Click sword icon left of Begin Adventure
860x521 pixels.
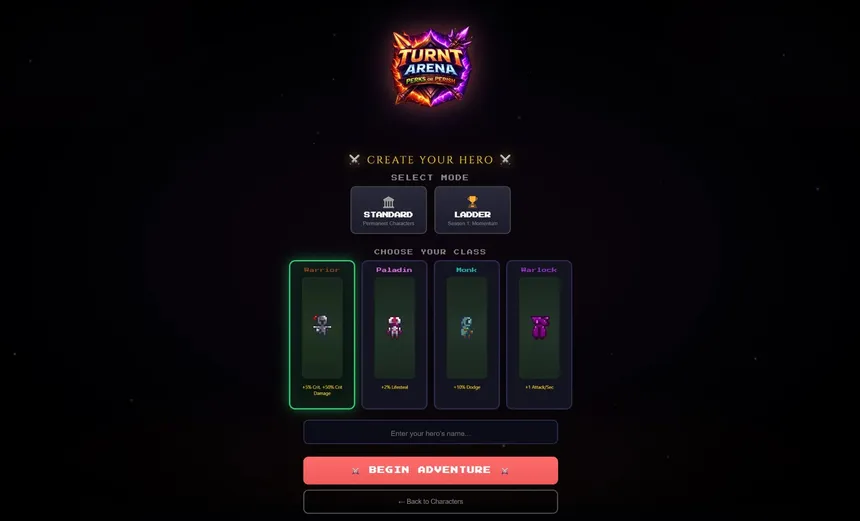click(x=355, y=471)
